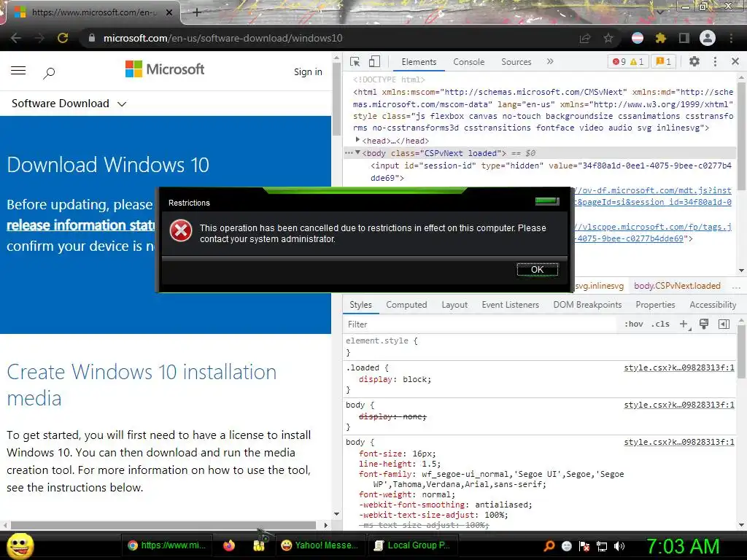Open the style.csx source link for .loaded rule
This screenshot has width=747, height=560.
(679, 367)
